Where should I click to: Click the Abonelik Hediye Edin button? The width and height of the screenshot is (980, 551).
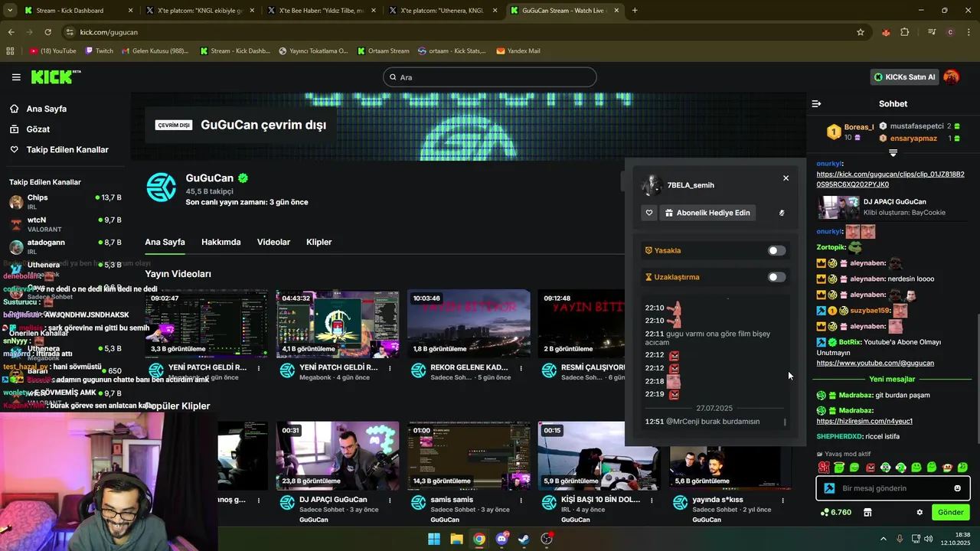[x=707, y=213]
